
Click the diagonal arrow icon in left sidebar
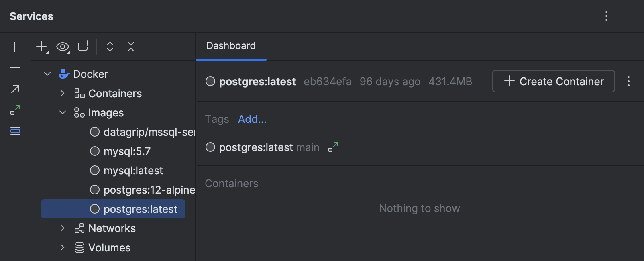click(15, 89)
